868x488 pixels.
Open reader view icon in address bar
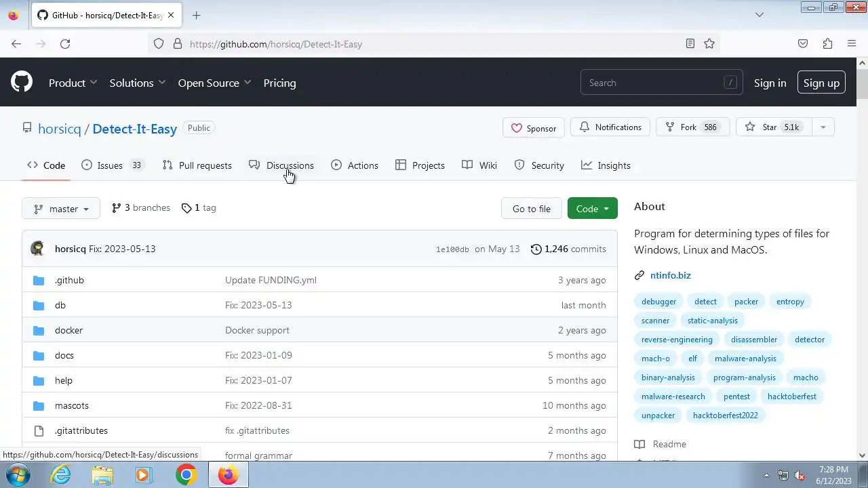tap(690, 44)
